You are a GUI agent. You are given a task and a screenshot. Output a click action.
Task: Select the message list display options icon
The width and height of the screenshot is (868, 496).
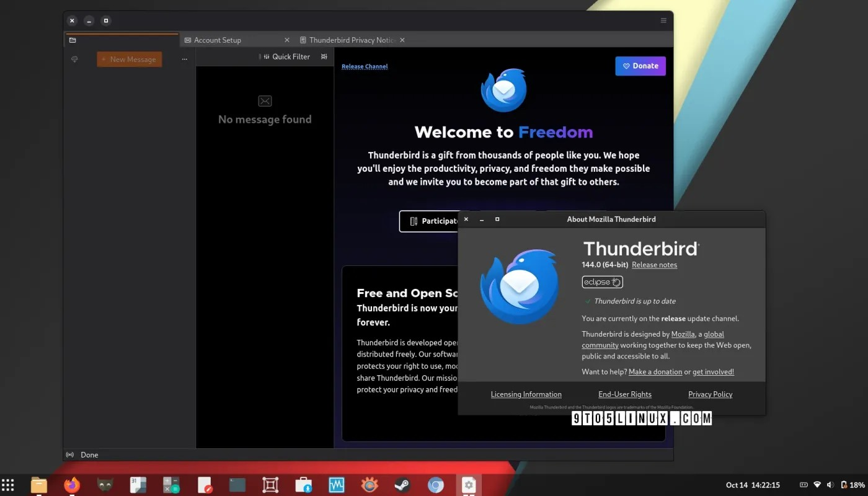(324, 56)
